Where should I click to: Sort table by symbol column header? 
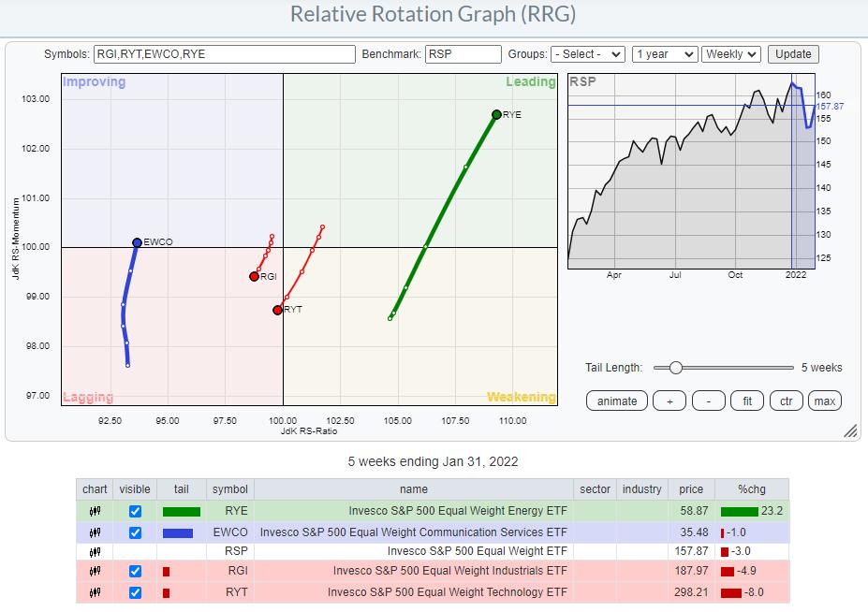[x=229, y=489]
